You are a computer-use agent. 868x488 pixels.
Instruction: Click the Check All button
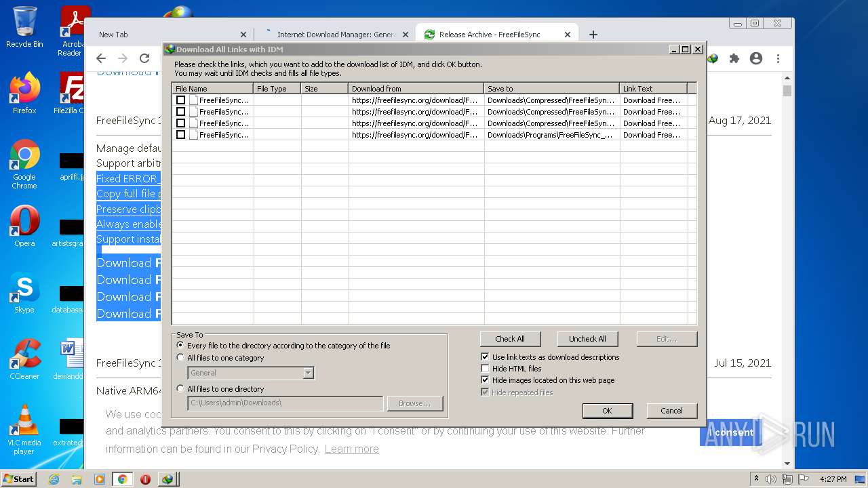pos(510,339)
